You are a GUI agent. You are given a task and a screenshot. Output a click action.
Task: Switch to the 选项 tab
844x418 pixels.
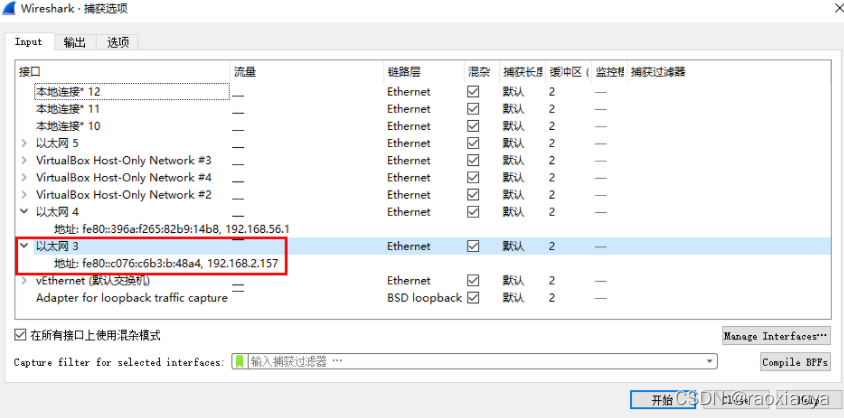pos(118,42)
